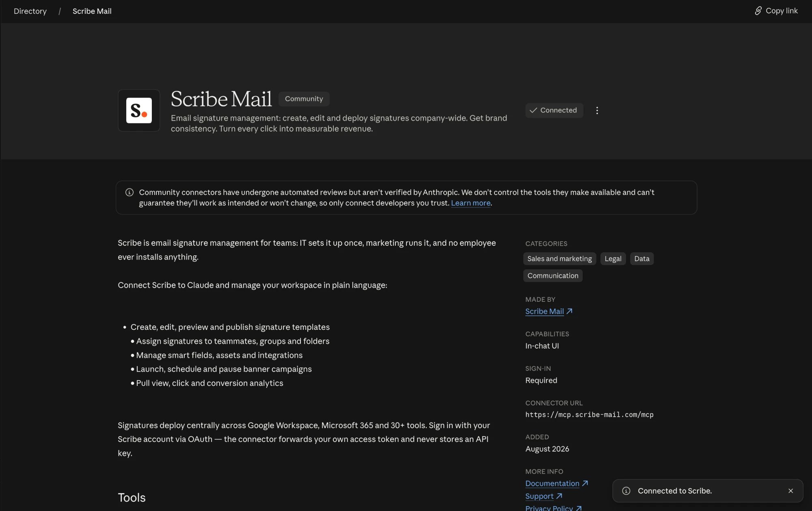Viewport: 812px width, 511px height.
Task: Click the external arrow beside Support
Action: (x=559, y=496)
